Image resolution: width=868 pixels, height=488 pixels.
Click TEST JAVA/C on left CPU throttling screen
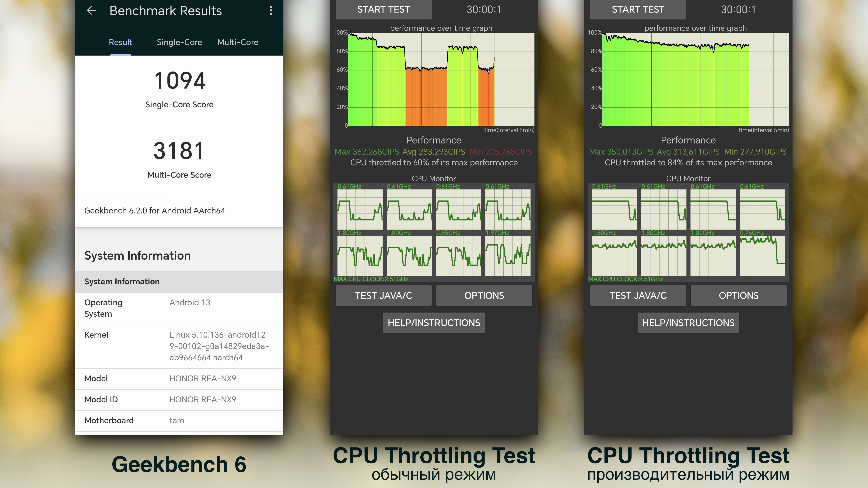pos(383,295)
